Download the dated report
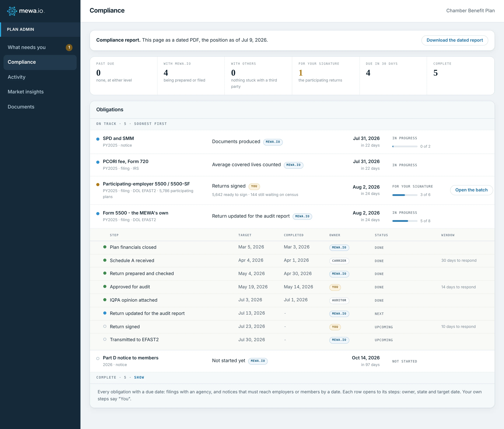Screen dimensions: 504x429 (455, 40)
